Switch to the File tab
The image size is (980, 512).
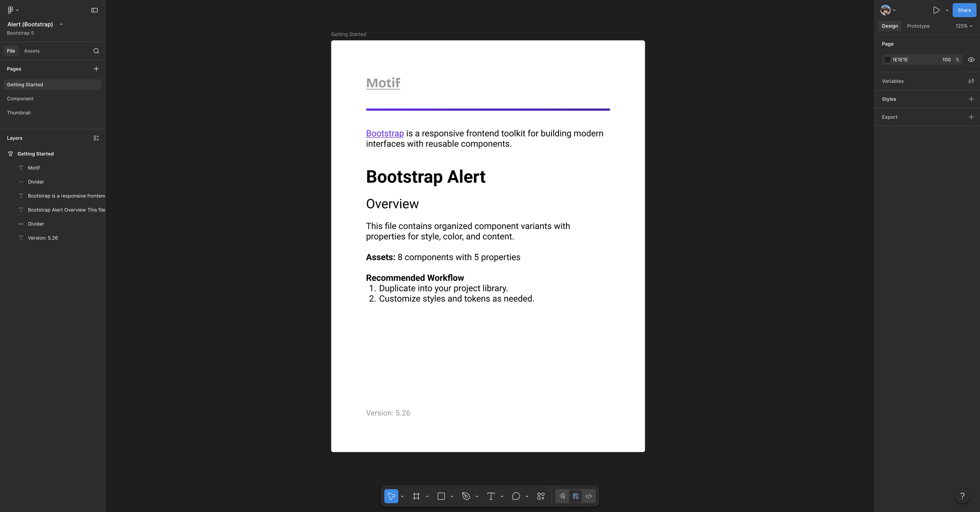tap(11, 51)
